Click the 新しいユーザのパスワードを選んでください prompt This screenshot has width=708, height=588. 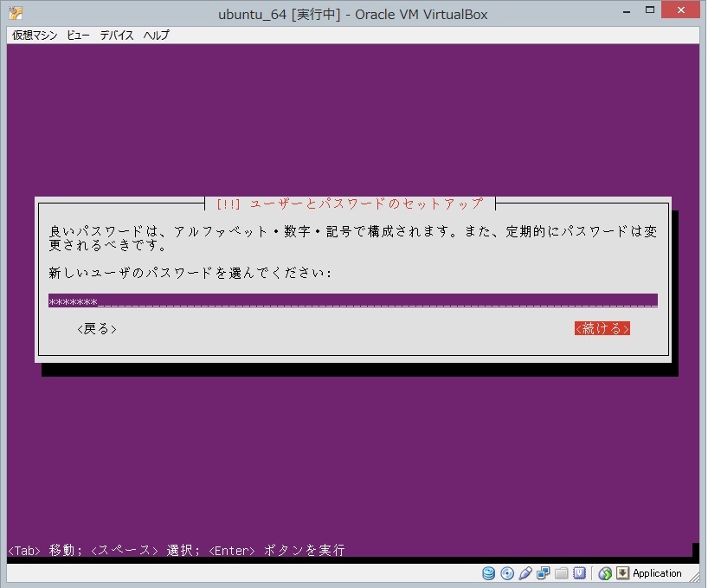[x=190, y=273]
